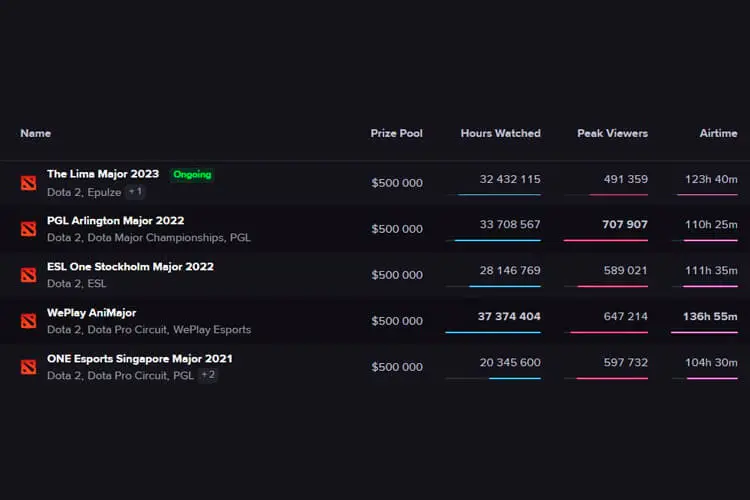Click the blue hours-watched bar for Singapore Major
Image resolution: width=750 pixels, height=500 pixels.
click(515, 378)
